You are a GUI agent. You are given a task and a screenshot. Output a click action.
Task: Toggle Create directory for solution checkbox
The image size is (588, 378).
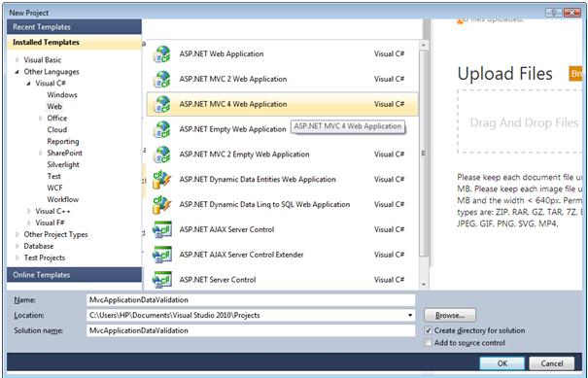[428, 330]
